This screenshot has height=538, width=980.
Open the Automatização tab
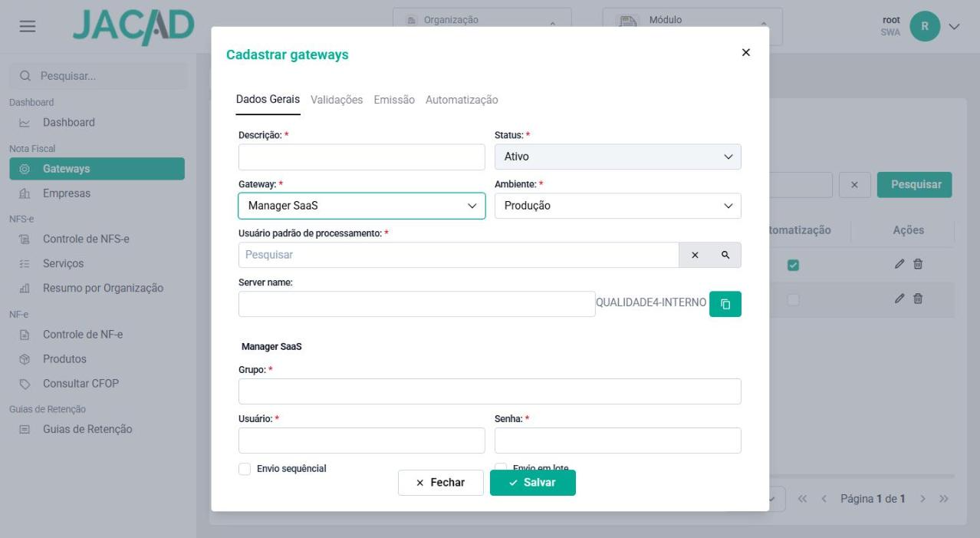click(x=462, y=100)
